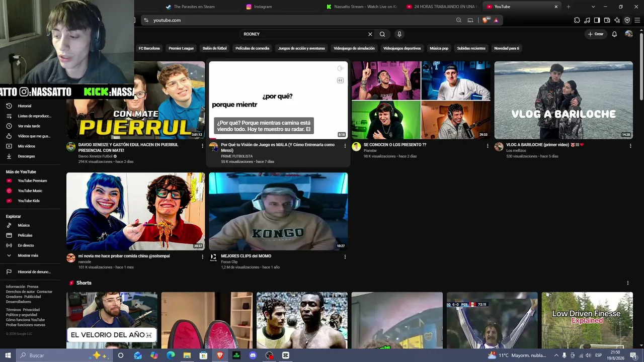Open a new browser tab

(569, 7)
